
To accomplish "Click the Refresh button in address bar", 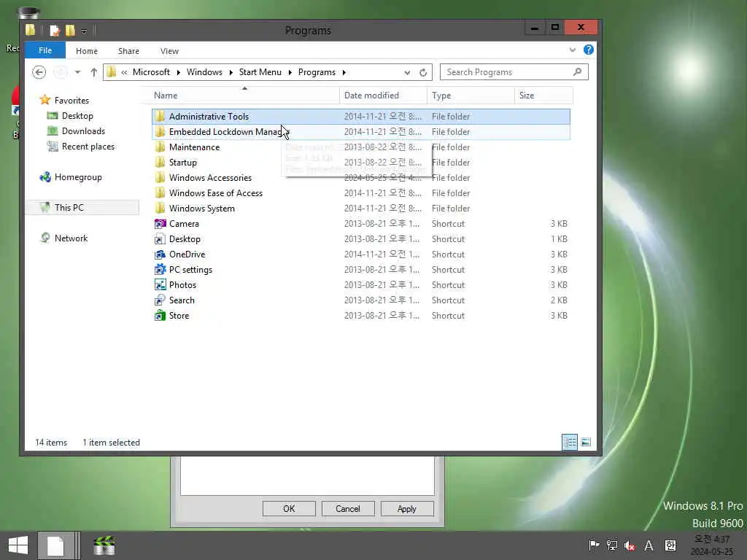I will click(x=423, y=72).
